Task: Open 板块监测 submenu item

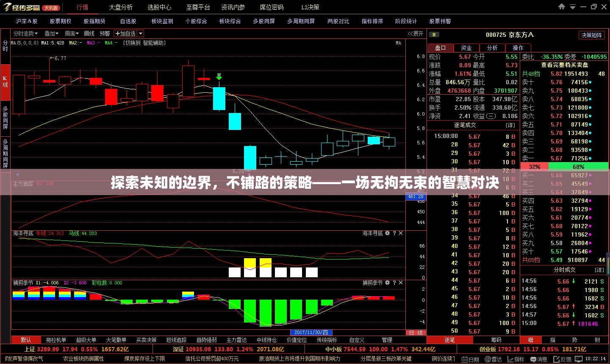Action: point(162,21)
